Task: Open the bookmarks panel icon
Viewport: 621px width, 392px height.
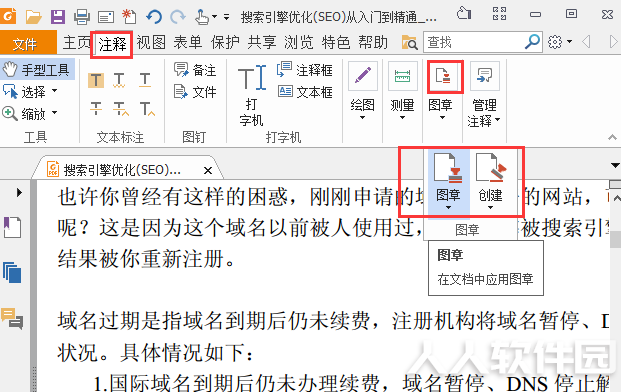Action: pyautogui.click(x=12, y=227)
